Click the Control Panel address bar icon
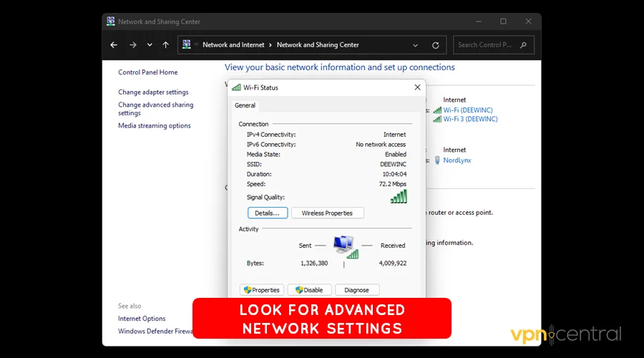644x358 pixels. (x=187, y=44)
